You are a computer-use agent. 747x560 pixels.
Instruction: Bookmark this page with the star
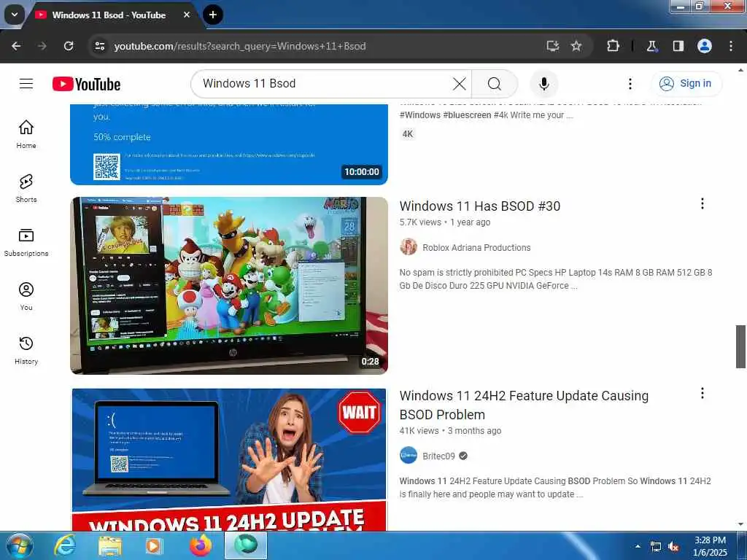pyautogui.click(x=576, y=46)
